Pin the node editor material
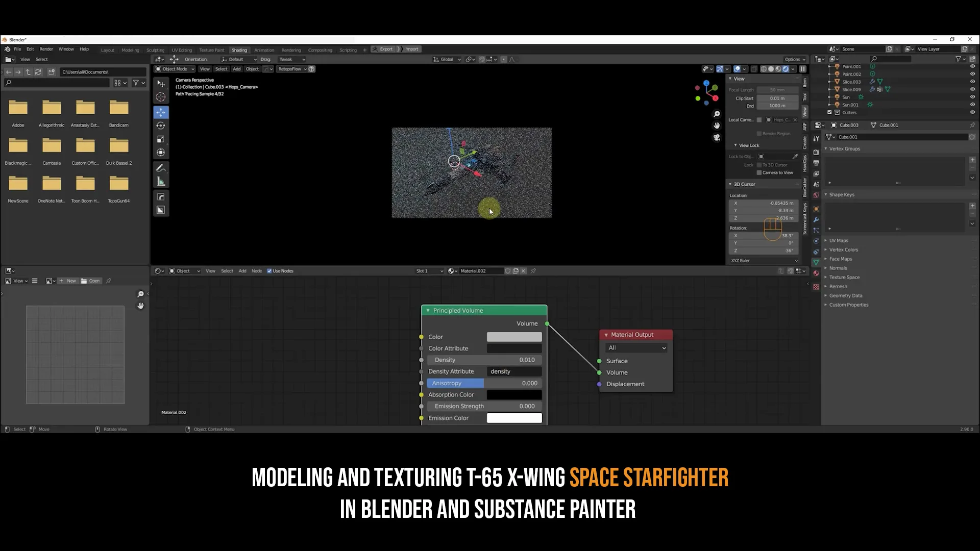Screen dimensions: 980x551 (x=533, y=271)
